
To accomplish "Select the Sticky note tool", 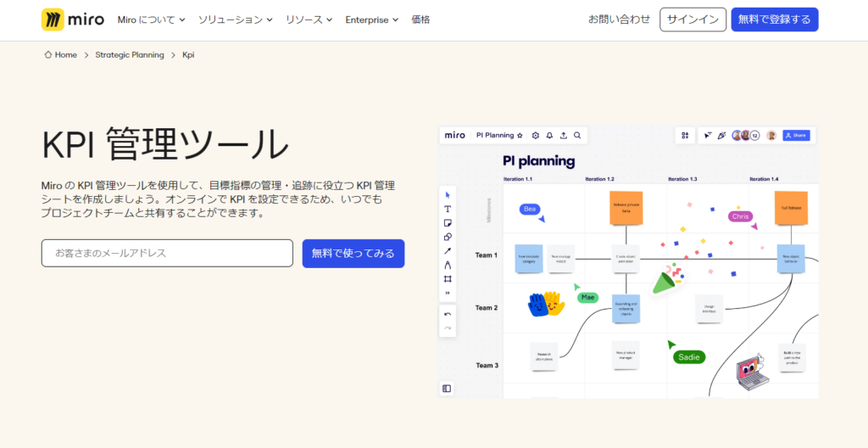I will pos(448,223).
